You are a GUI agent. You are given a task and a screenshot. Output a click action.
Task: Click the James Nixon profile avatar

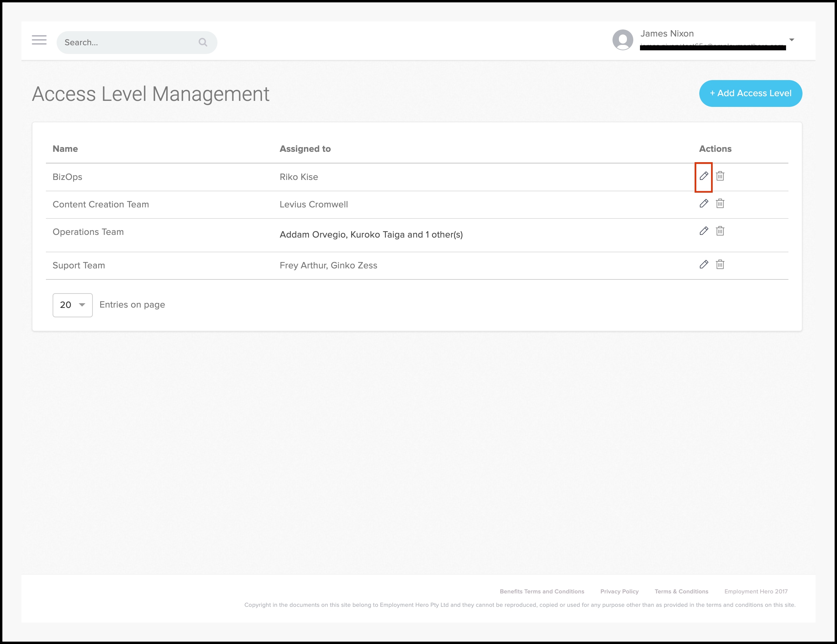(x=623, y=40)
